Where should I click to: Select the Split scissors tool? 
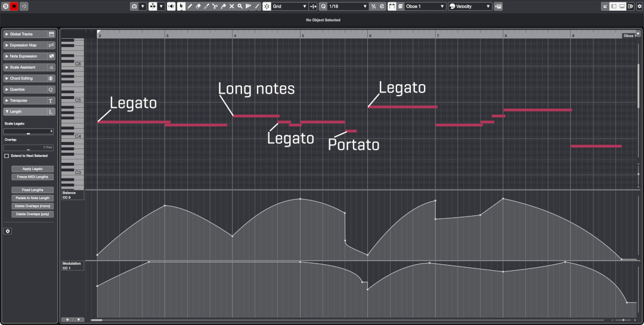tap(215, 7)
